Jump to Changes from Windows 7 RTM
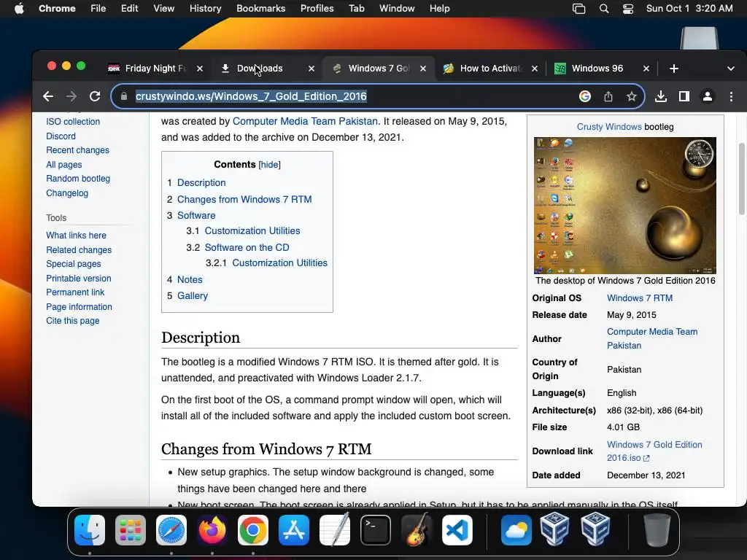The width and height of the screenshot is (747, 560). pyautogui.click(x=244, y=200)
